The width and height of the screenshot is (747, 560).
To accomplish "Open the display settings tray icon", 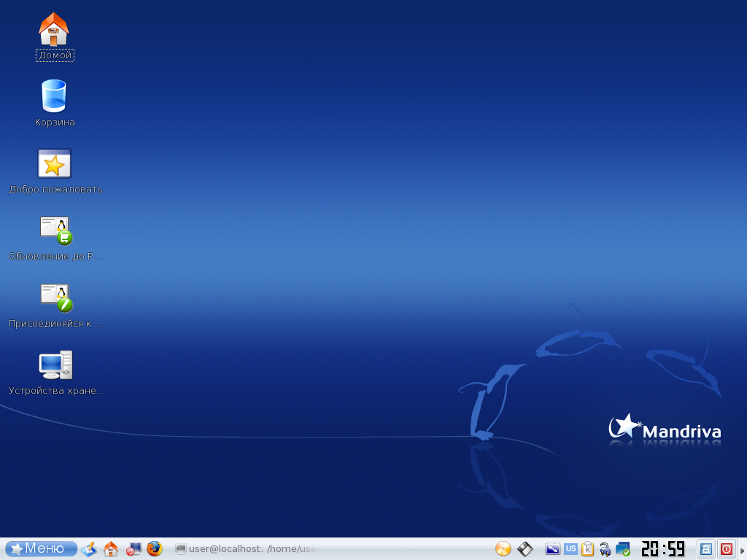I will tap(553, 549).
